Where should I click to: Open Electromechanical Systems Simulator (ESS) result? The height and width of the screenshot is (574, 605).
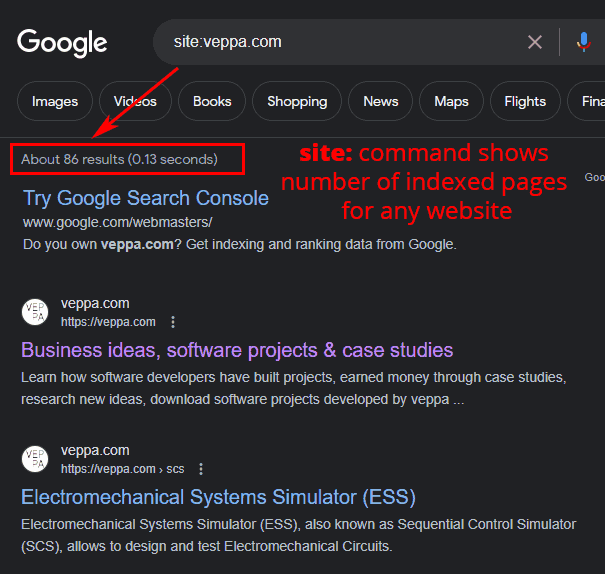(218, 497)
